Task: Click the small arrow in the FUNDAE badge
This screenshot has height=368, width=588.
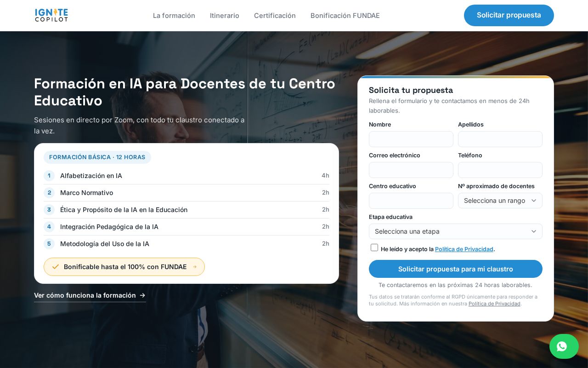Action: (195, 267)
